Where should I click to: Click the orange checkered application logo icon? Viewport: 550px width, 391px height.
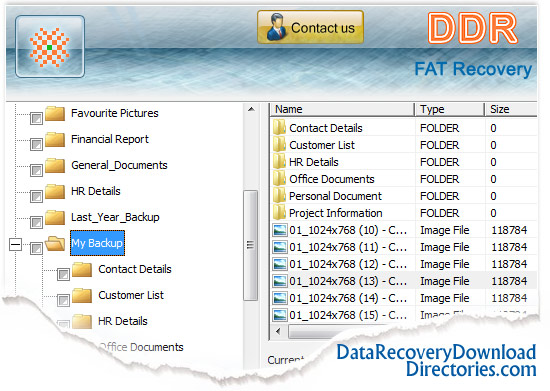point(49,47)
